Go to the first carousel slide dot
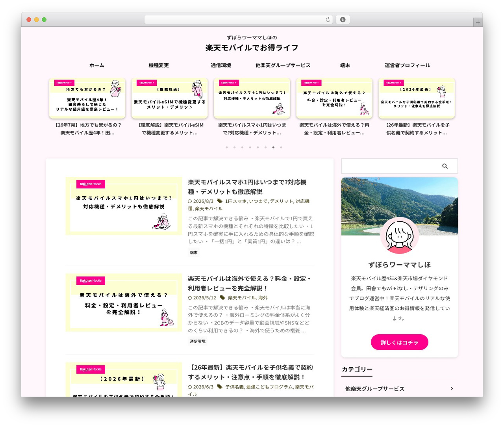 (226, 147)
